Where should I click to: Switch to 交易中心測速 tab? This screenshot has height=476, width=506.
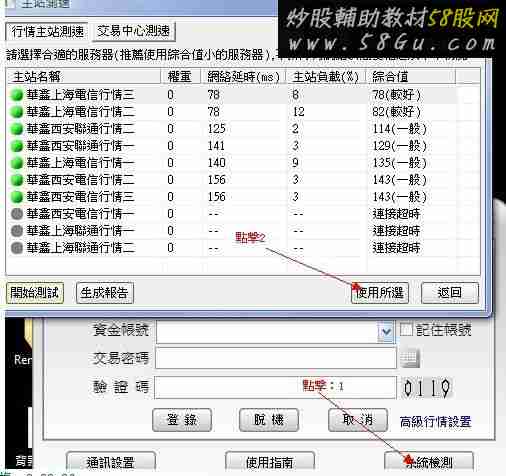click(133, 31)
